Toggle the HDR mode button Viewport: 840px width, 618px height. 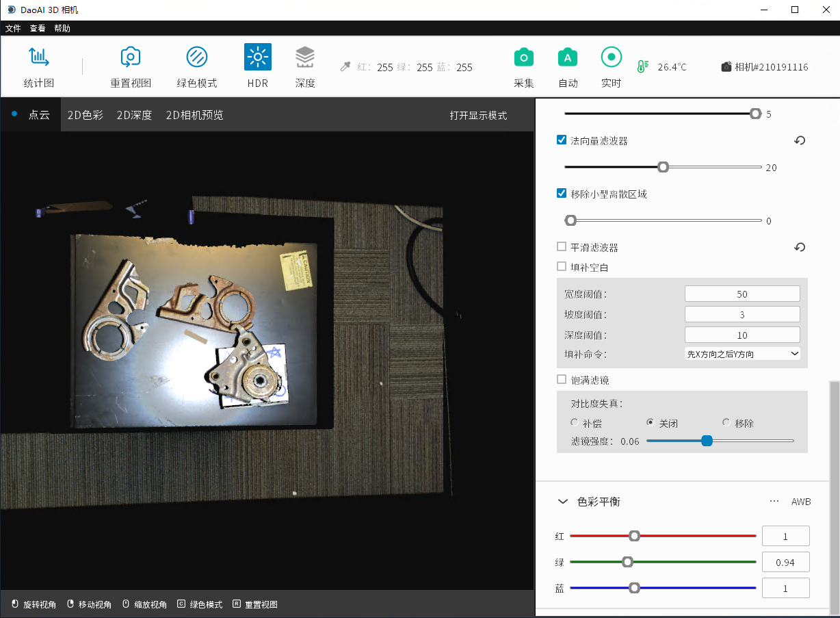258,58
